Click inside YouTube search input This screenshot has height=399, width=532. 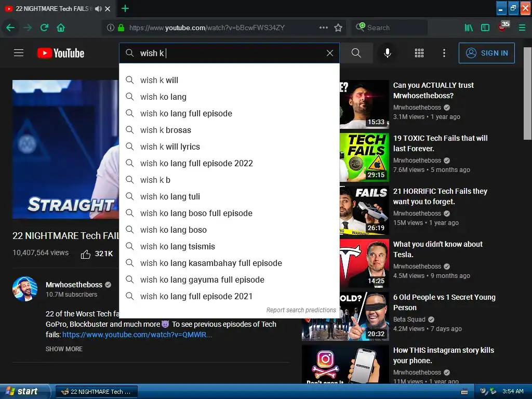229,53
